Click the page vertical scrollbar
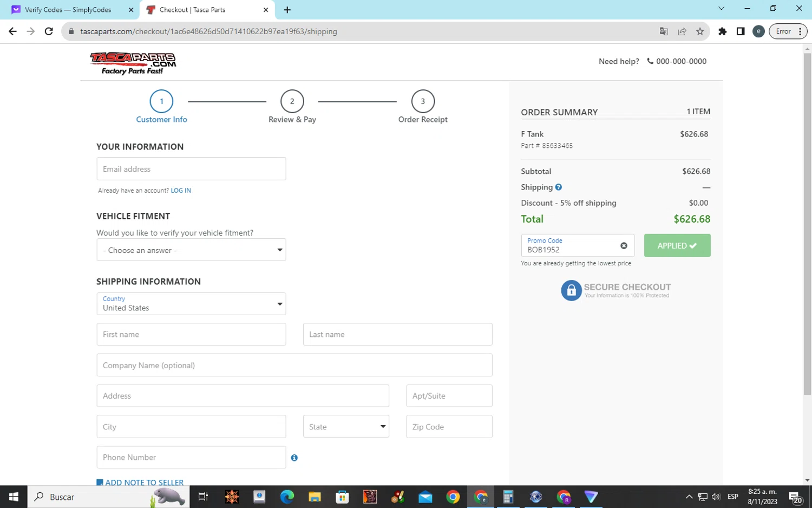This screenshot has width=812, height=508. pyautogui.click(x=807, y=224)
